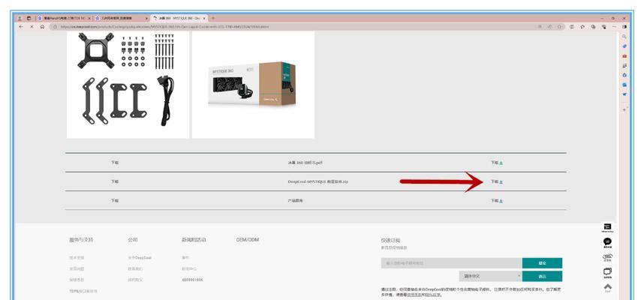This screenshot has width=644, height=300.
Task: Switch to the second browser tab
Action: [x=121, y=19]
